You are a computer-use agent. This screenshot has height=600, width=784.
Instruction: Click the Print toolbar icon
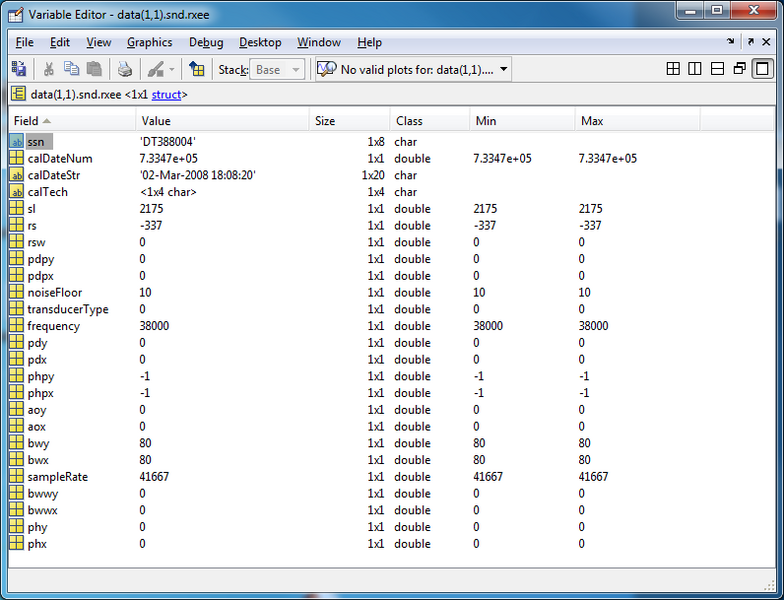(x=124, y=69)
